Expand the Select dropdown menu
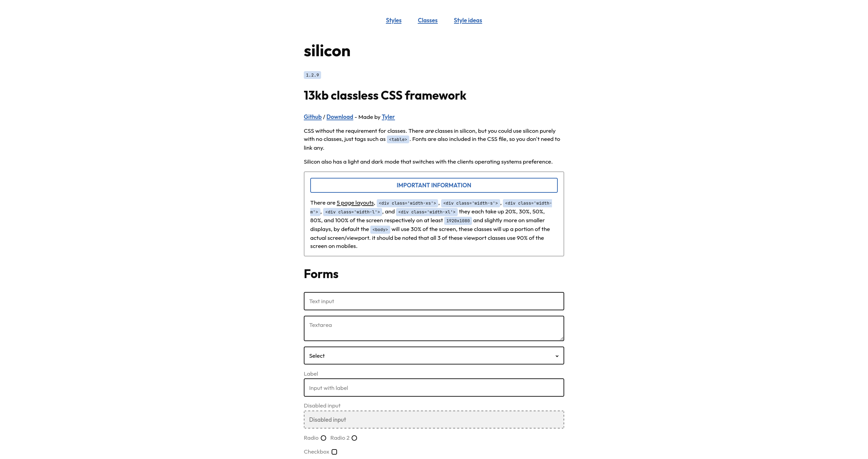This screenshot has height=459, width=868. (433, 356)
